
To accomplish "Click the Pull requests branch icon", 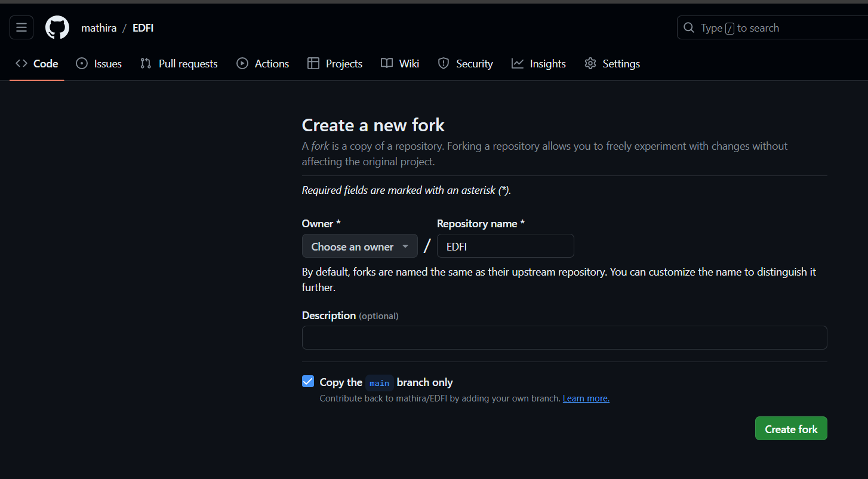I will point(146,64).
